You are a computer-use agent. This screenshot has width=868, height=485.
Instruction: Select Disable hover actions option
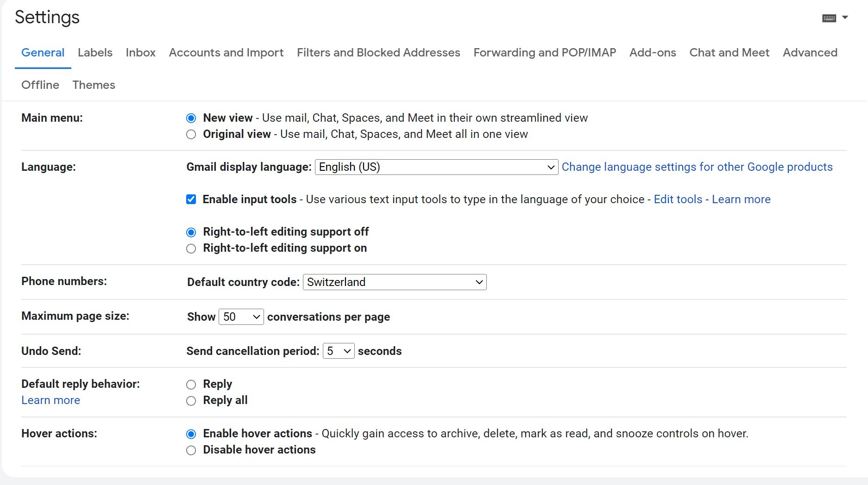[191, 450]
